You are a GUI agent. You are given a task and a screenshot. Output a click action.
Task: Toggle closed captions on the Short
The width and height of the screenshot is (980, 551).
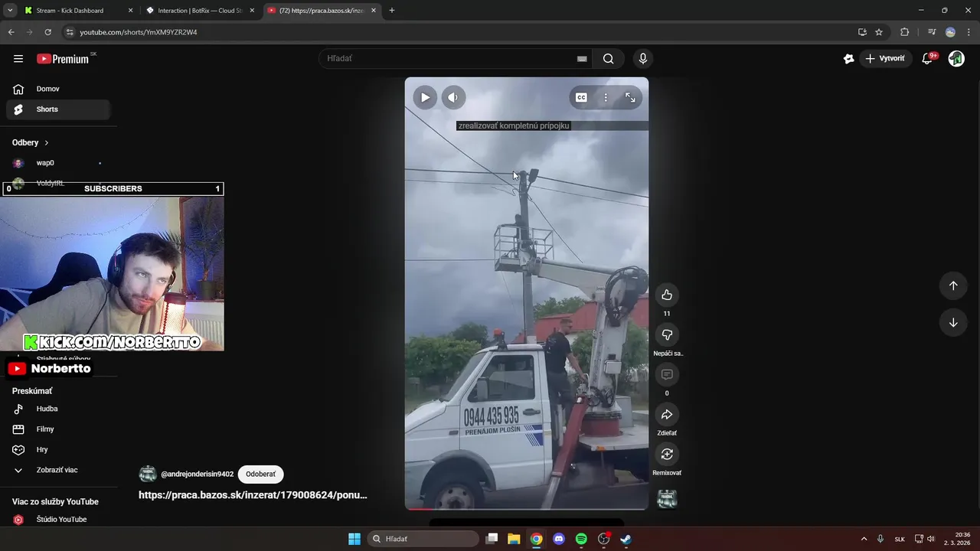point(581,97)
